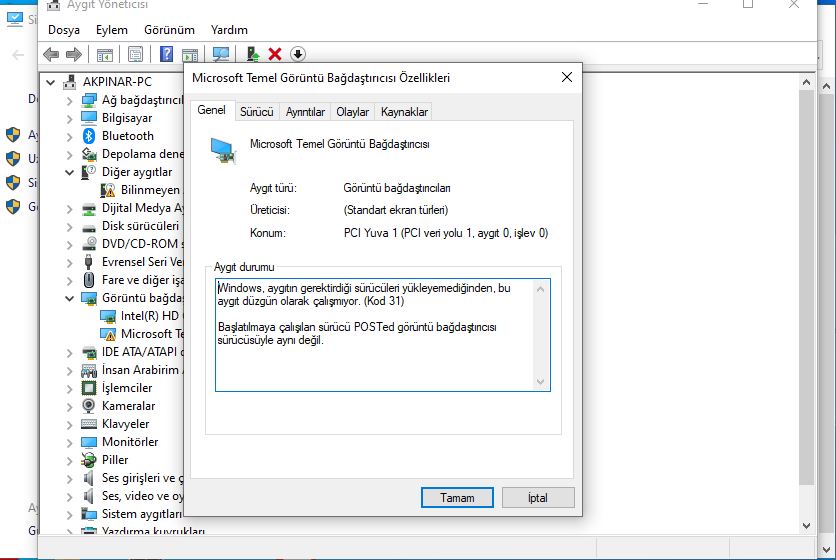Screen dimensions: 836x560
Task: Click the Device Manager tree scrollbar up arrow
Action: pos(806,82)
